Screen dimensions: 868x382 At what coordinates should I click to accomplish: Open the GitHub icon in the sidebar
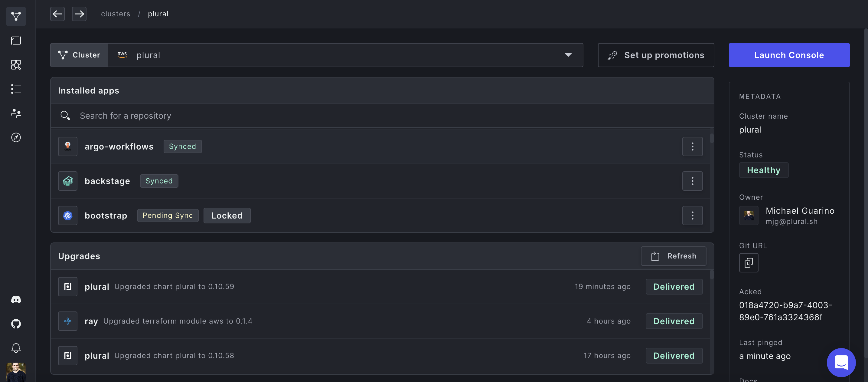[x=16, y=324]
